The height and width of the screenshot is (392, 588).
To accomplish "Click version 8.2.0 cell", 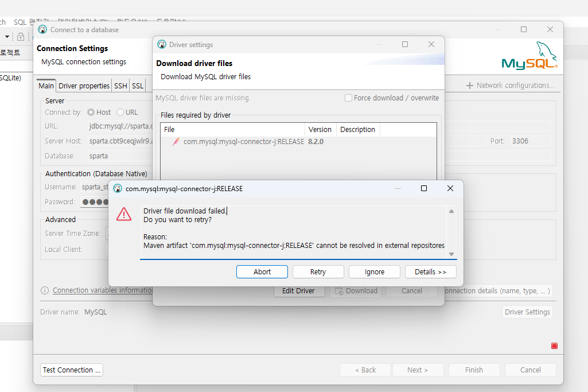I will pos(316,141).
